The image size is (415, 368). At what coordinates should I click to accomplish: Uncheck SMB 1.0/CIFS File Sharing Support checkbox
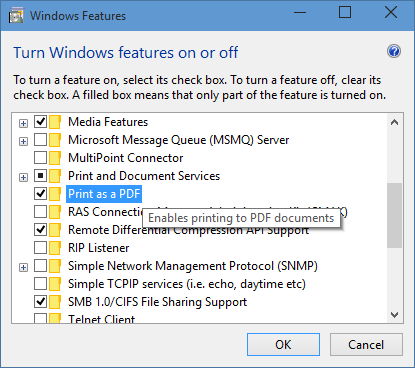pyautogui.click(x=41, y=302)
